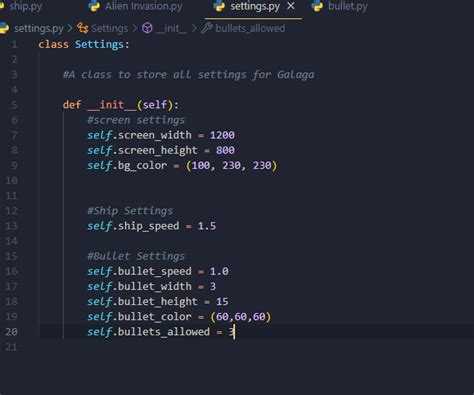Click the bg_color tuple (100, 230, 230)
Screen dimensions: 474x395
pyautogui.click(x=231, y=166)
